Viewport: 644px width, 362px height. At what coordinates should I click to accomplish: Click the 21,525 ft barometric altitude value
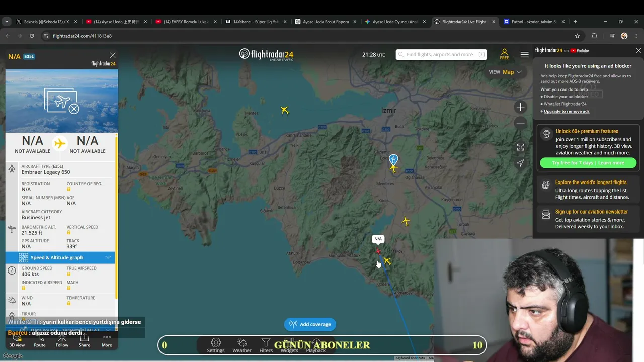[x=32, y=233]
